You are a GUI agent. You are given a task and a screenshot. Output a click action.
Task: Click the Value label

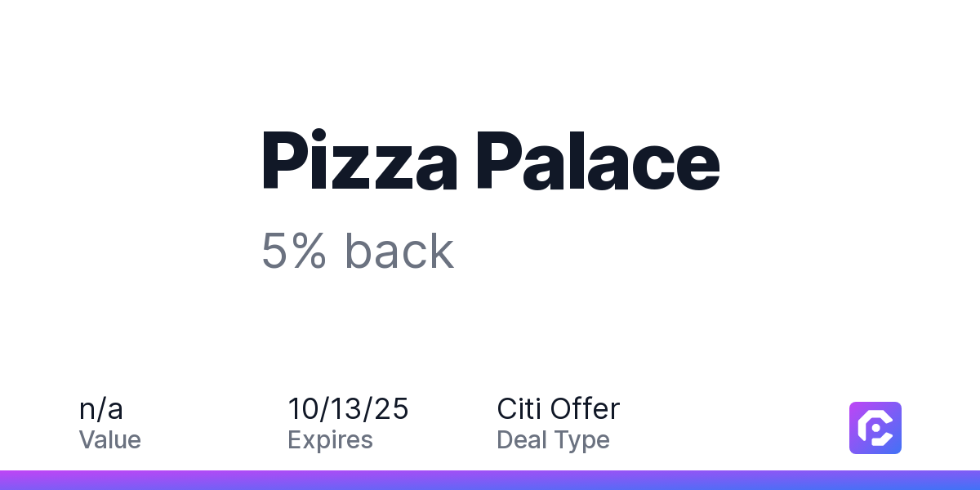click(x=110, y=440)
